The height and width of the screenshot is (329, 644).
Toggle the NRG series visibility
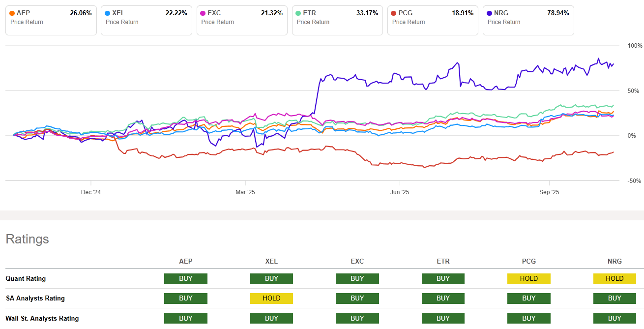click(527, 20)
